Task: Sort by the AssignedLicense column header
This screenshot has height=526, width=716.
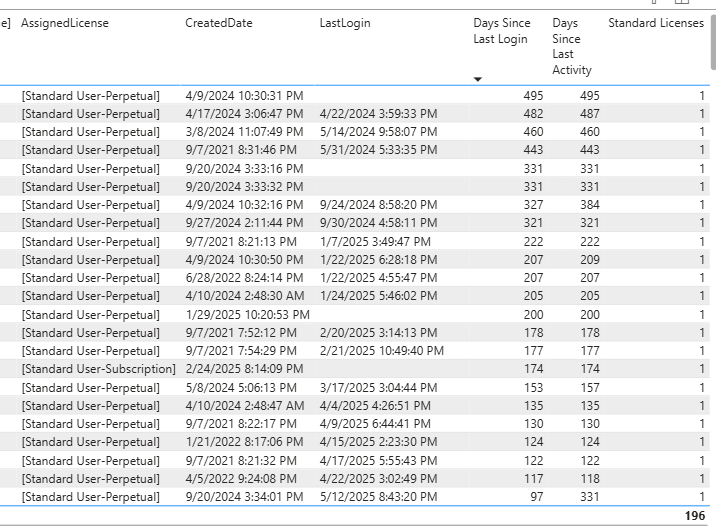Action: [65, 23]
